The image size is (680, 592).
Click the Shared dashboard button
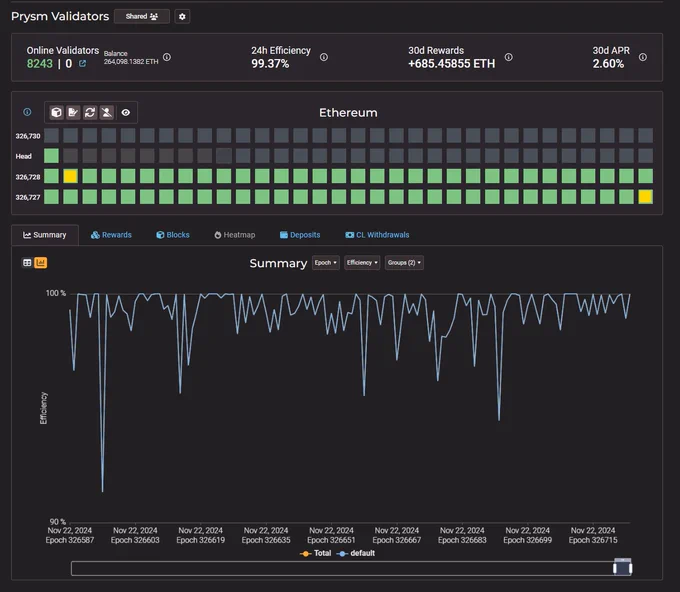pyautogui.click(x=142, y=16)
